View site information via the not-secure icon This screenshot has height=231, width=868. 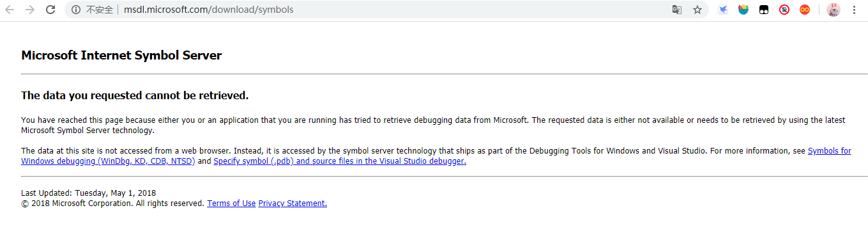(x=76, y=10)
